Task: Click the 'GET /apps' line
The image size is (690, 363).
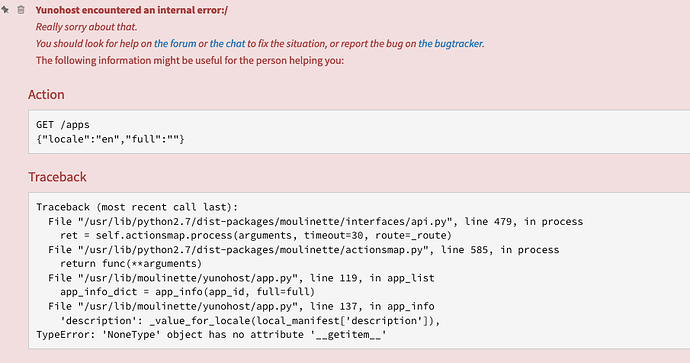Action: pos(63,125)
